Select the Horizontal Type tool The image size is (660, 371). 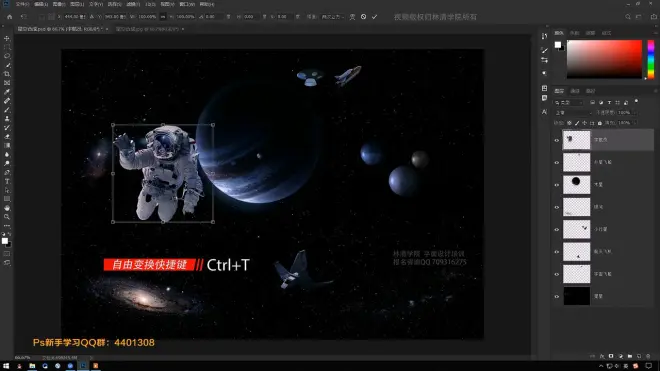(7, 181)
